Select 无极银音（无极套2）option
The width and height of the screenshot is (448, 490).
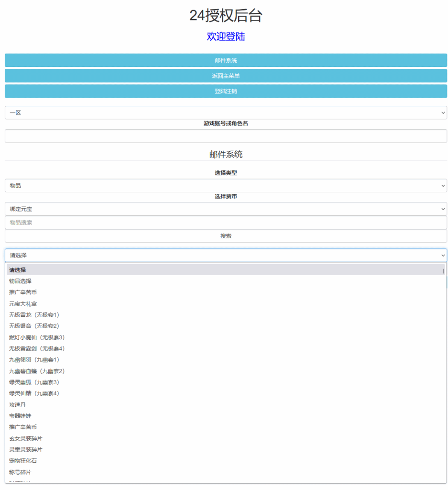[x=34, y=326]
